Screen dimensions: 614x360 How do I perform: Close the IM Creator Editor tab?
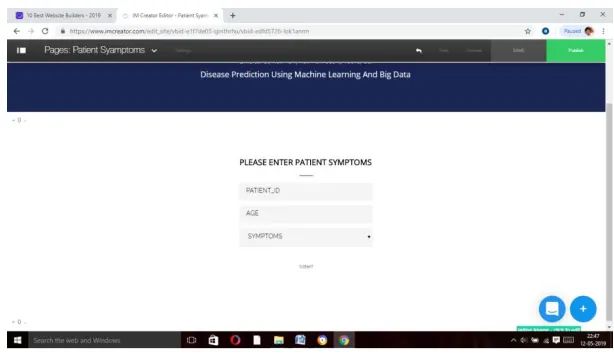coord(216,16)
